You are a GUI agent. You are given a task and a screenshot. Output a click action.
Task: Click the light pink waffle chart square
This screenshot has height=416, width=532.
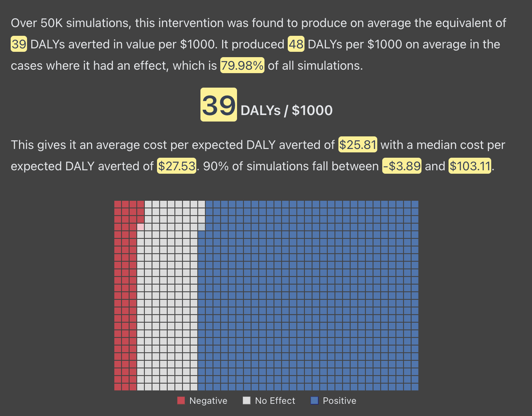[141, 227]
